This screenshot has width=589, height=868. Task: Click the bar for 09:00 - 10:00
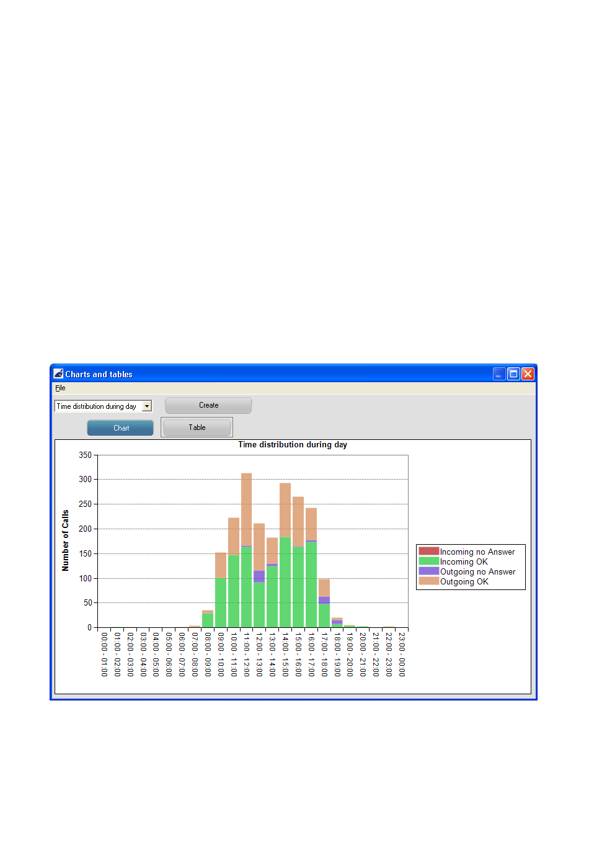(221, 590)
